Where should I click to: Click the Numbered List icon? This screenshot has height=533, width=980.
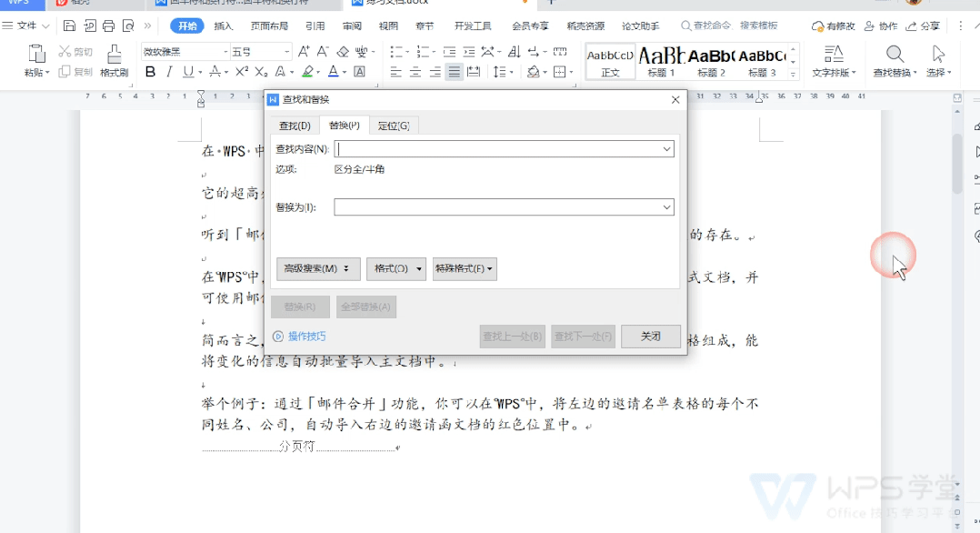[x=423, y=51]
